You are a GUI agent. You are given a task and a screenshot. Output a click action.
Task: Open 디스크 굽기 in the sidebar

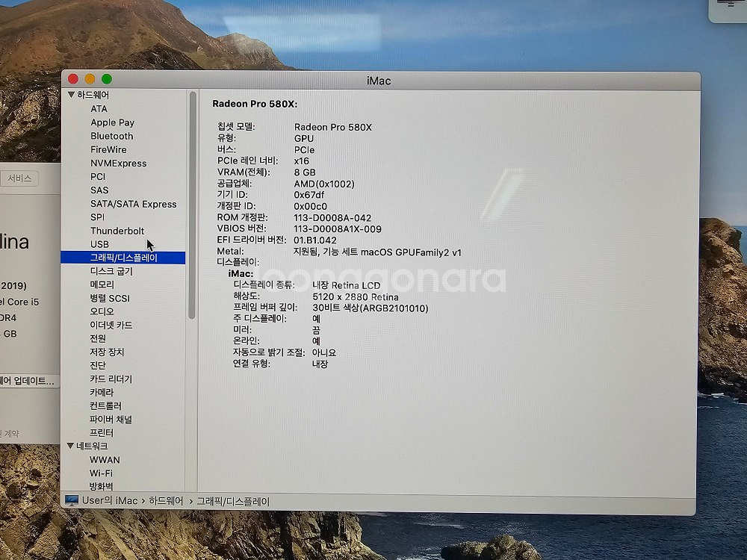(x=111, y=271)
